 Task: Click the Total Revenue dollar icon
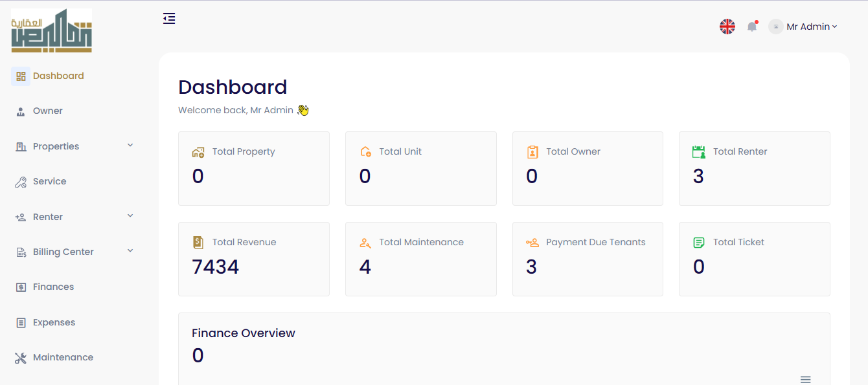click(x=198, y=242)
